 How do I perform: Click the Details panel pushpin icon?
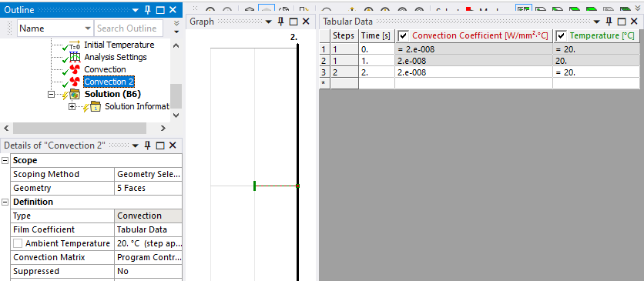click(148, 146)
